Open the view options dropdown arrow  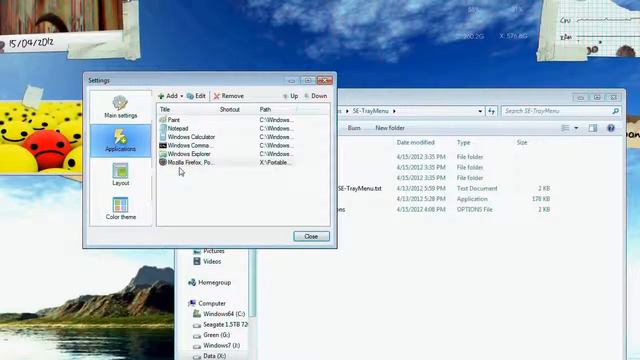576,128
